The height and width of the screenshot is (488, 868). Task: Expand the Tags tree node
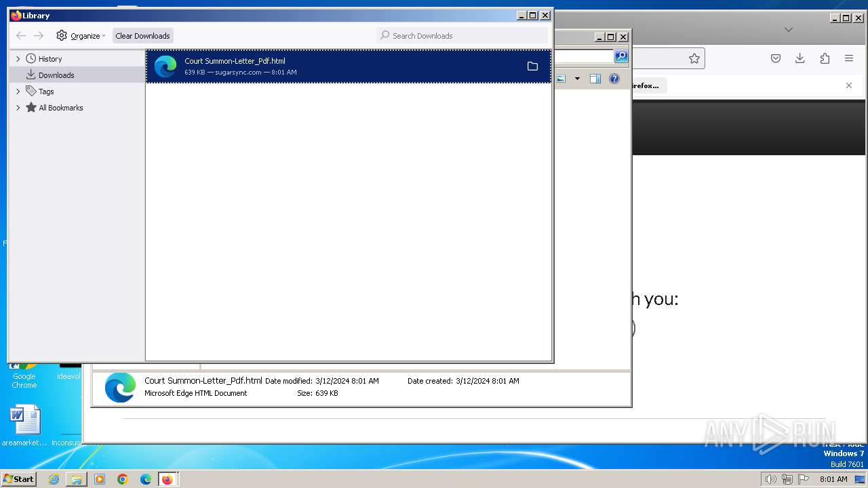pyautogui.click(x=18, y=91)
